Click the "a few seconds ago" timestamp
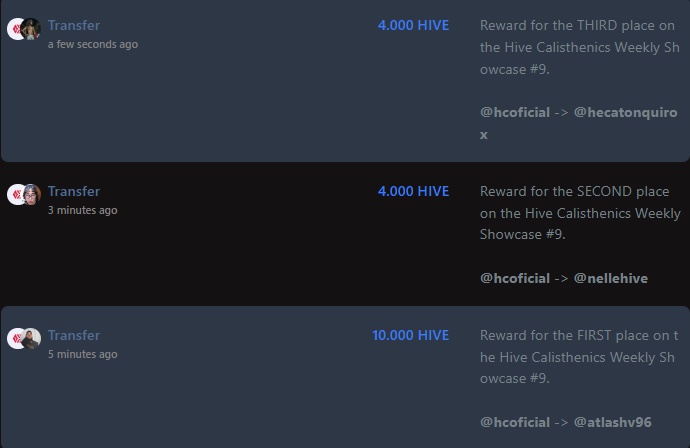The width and height of the screenshot is (690, 448). tap(93, 44)
